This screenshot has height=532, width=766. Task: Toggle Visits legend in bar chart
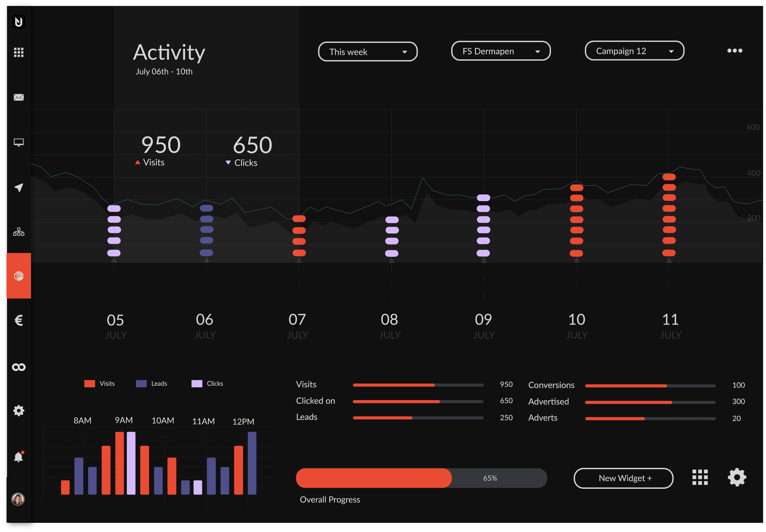point(99,384)
